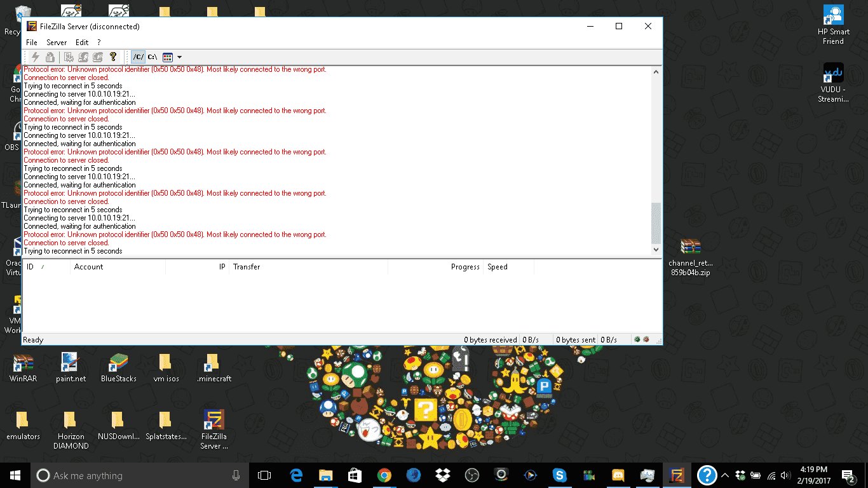
Task: Launch Google Chrome from the taskbar
Action: tap(384, 475)
